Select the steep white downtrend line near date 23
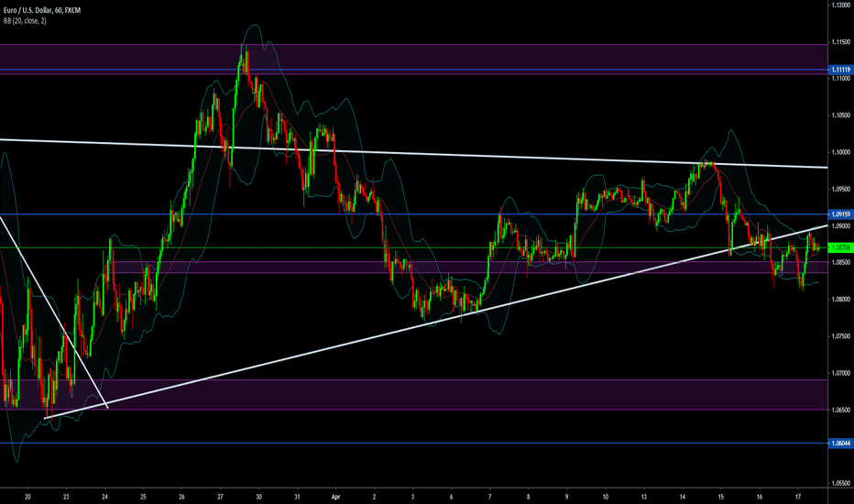854x504 pixels. [54, 312]
